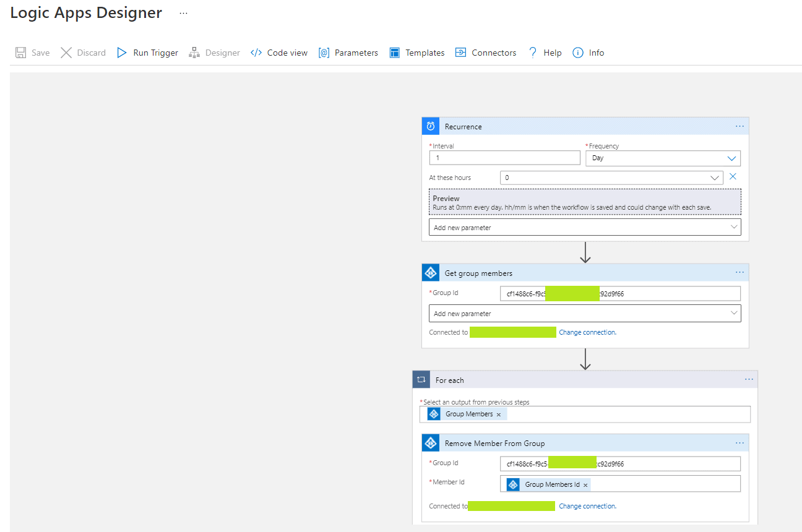The width and height of the screenshot is (802, 532).
Task: Open Get group members ellipsis menu
Action: pos(739,272)
